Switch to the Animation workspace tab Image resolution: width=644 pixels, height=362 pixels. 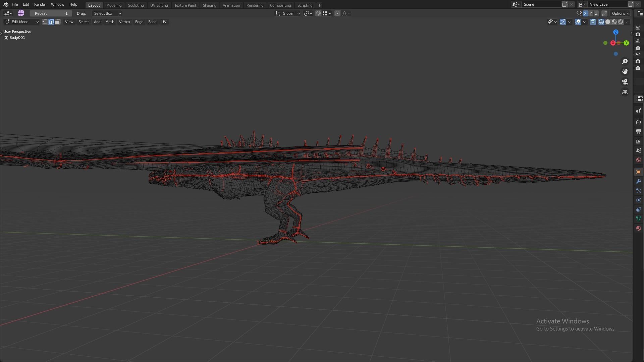coord(231,5)
